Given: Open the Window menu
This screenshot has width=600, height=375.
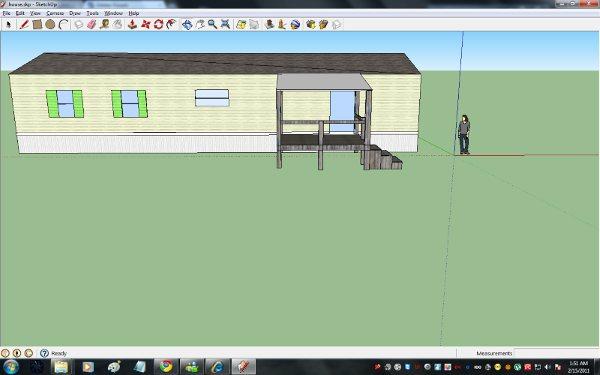Looking at the screenshot, I should (114, 13).
